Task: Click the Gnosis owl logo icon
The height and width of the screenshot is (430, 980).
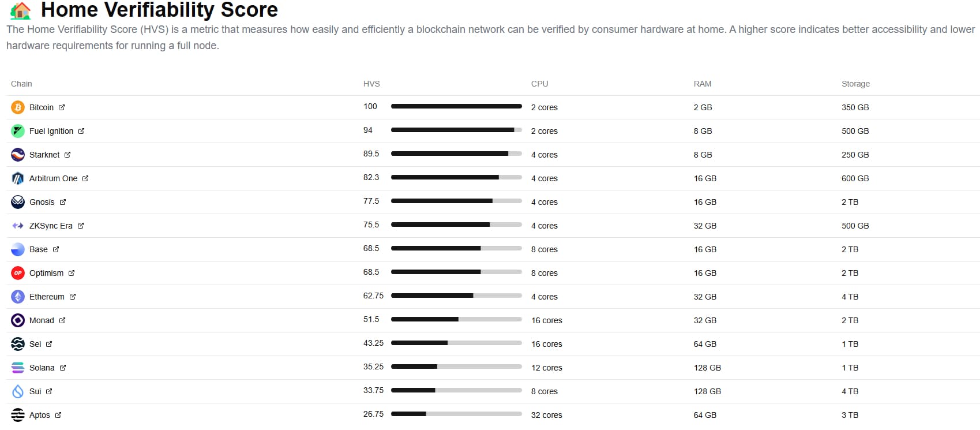Action: (18, 202)
